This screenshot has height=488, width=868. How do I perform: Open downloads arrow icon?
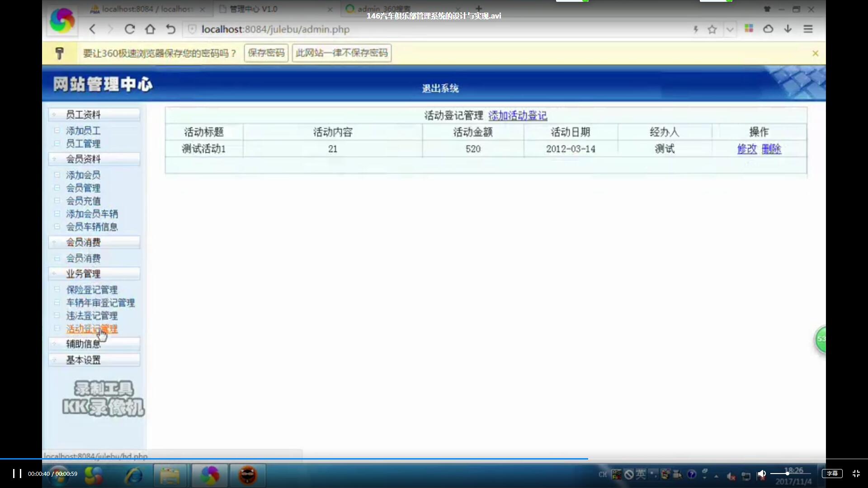click(788, 29)
